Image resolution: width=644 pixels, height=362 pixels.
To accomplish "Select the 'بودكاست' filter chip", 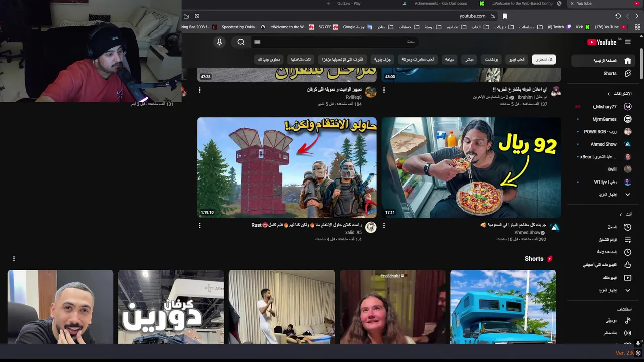I will (x=491, y=59).
